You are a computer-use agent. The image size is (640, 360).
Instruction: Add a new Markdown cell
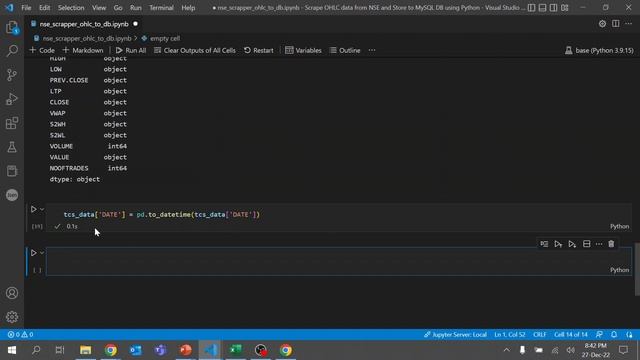[x=83, y=50]
